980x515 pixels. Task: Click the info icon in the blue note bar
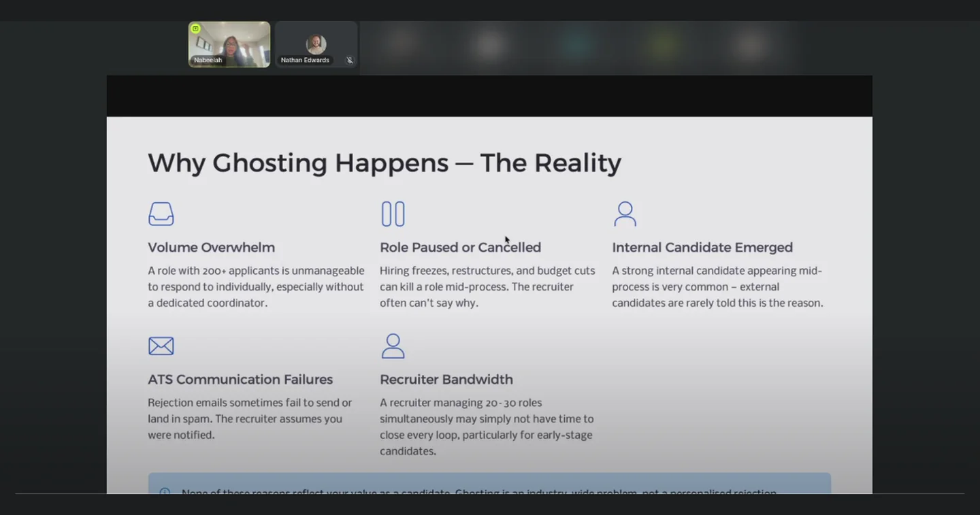165,491
